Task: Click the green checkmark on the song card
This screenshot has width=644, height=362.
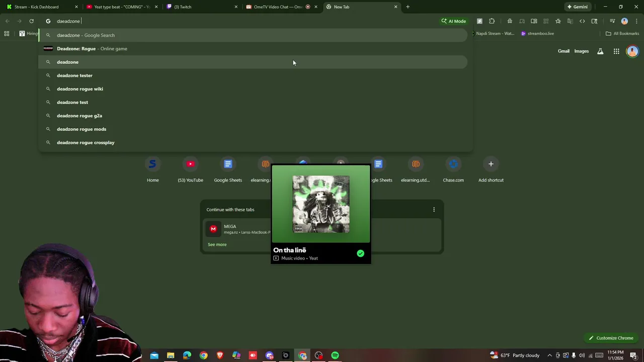Action: click(x=360, y=253)
